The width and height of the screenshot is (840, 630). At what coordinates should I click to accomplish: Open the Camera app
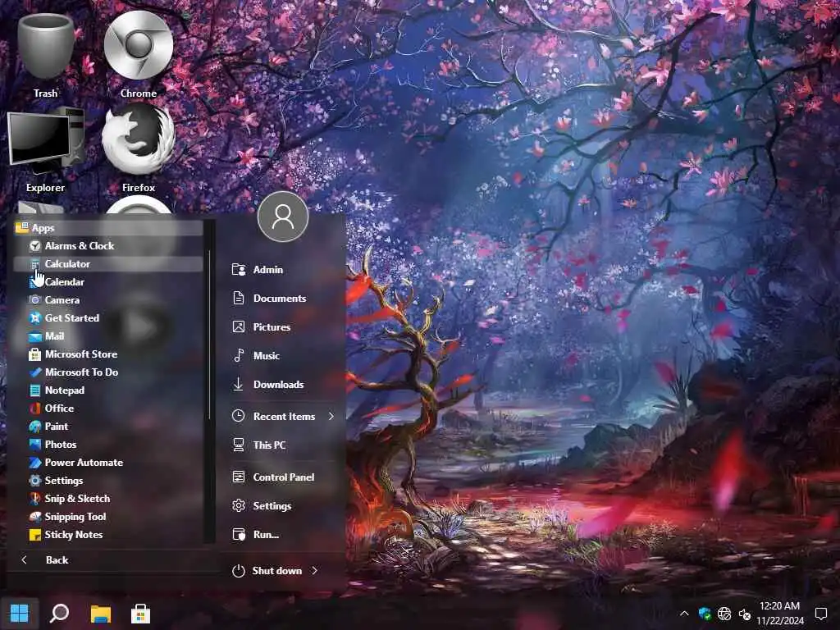[107, 300]
